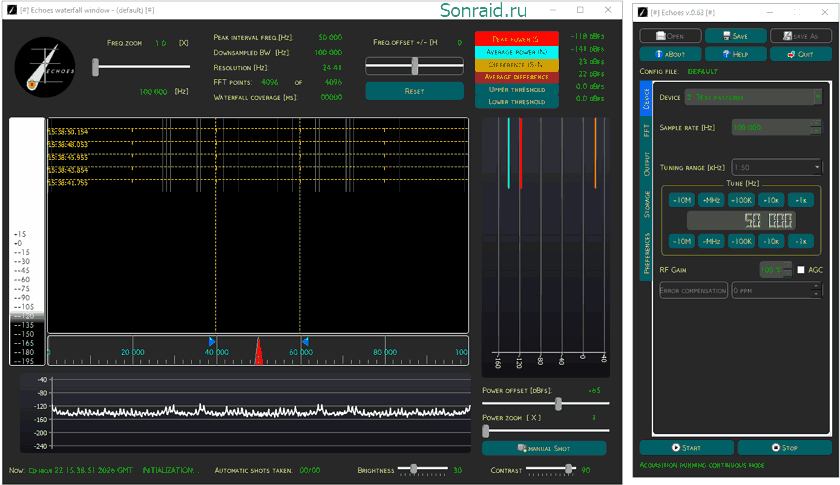The image size is (840, 485).
Task: Expand the Device selection dropdown
Action: [818, 97]
